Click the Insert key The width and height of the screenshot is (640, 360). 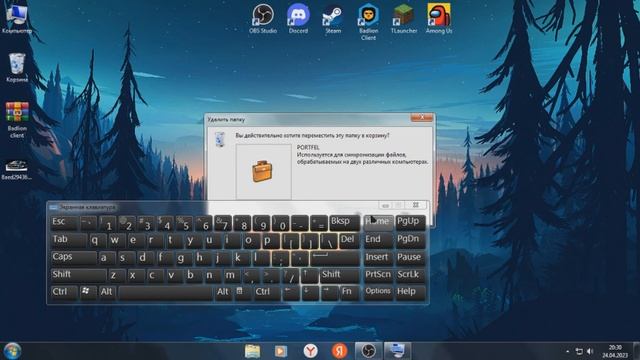click(x=378, y=258)
